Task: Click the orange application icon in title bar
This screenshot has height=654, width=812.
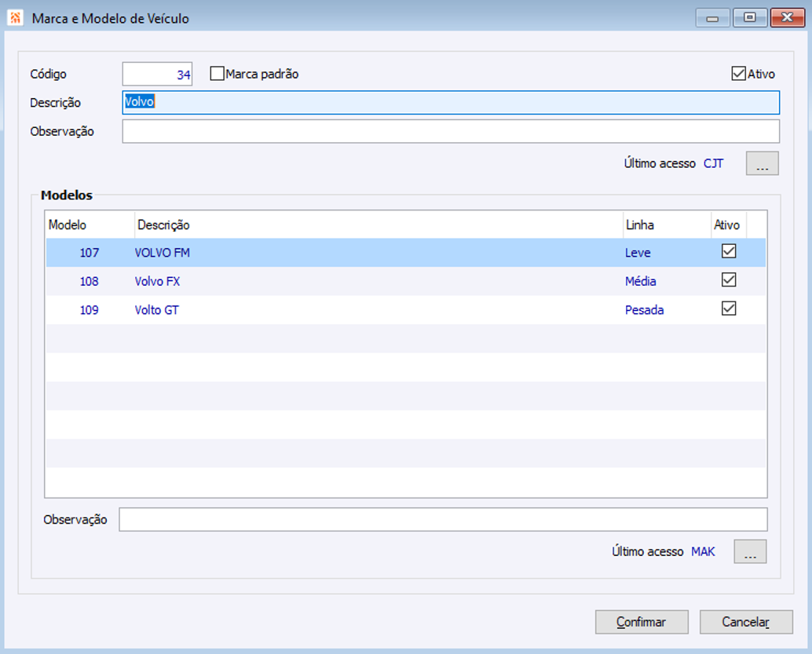Action: pyautogui.click(x=16, y=17)
